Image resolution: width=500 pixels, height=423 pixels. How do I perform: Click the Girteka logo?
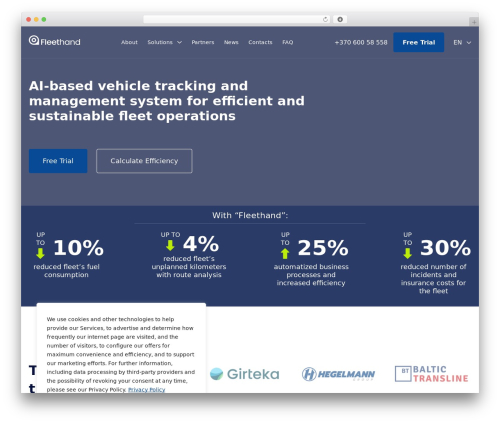tap(245, 374)
